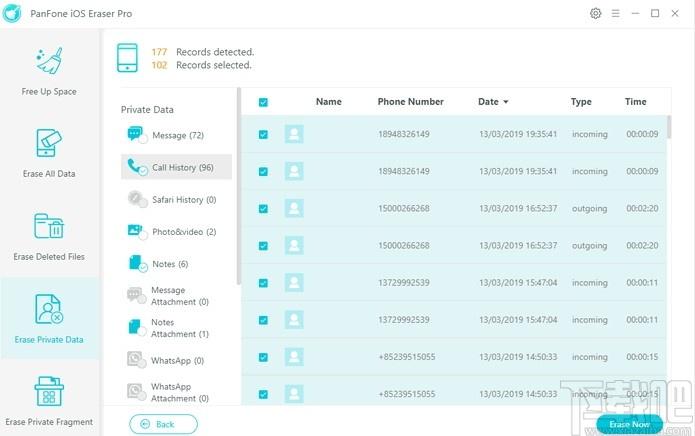
Task: Click the date 13/03/2019 15:47:04 in first row
Action: (518, 283)
